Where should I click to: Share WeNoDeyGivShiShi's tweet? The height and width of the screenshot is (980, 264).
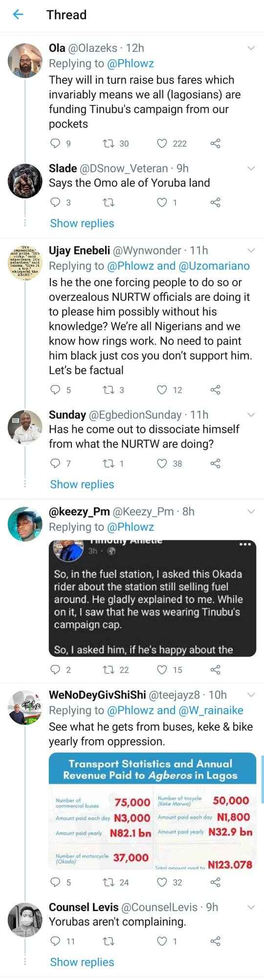click(x=215, y=882)
